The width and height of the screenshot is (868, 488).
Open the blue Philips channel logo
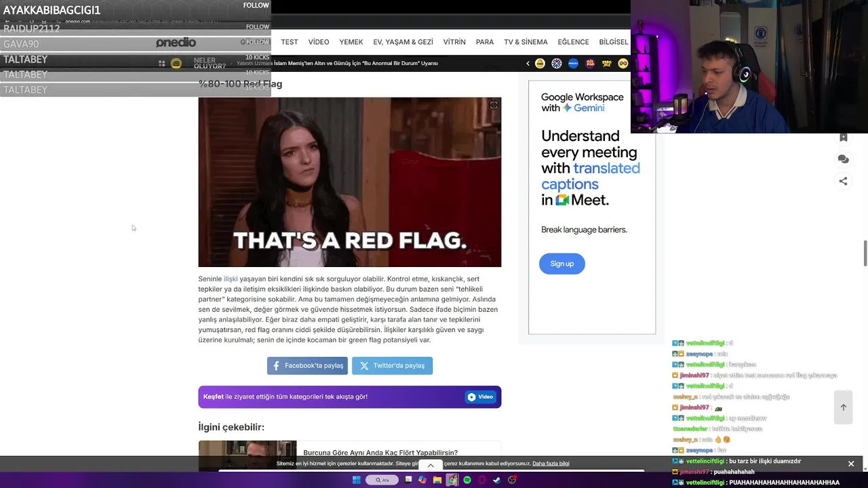click(x=573, y=63)
